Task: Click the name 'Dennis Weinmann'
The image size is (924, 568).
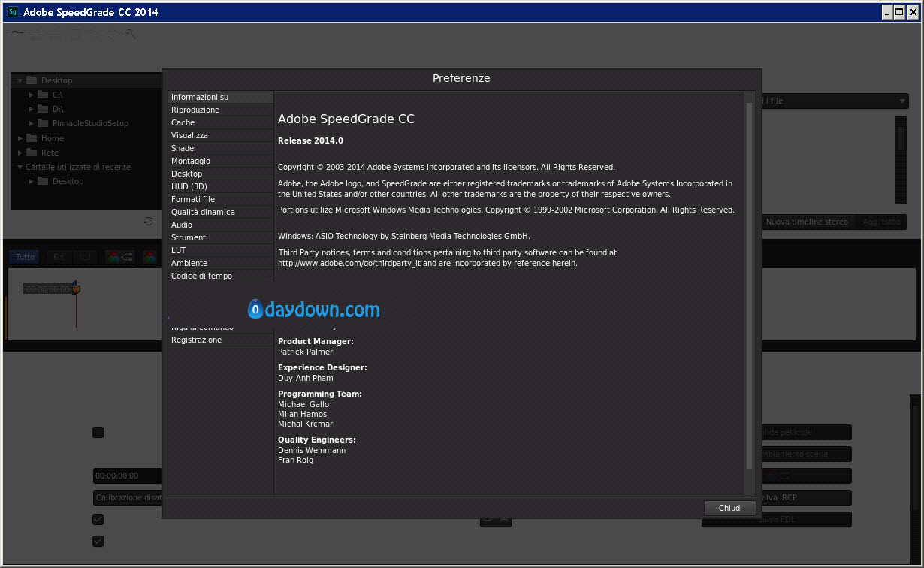Action: [x=312, y=450]
